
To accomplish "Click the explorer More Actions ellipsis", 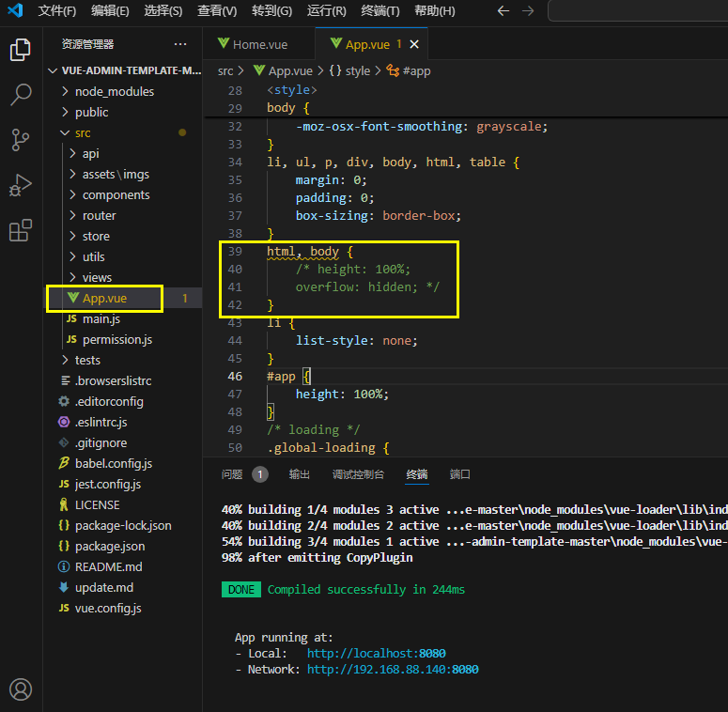I will [180, 44].
